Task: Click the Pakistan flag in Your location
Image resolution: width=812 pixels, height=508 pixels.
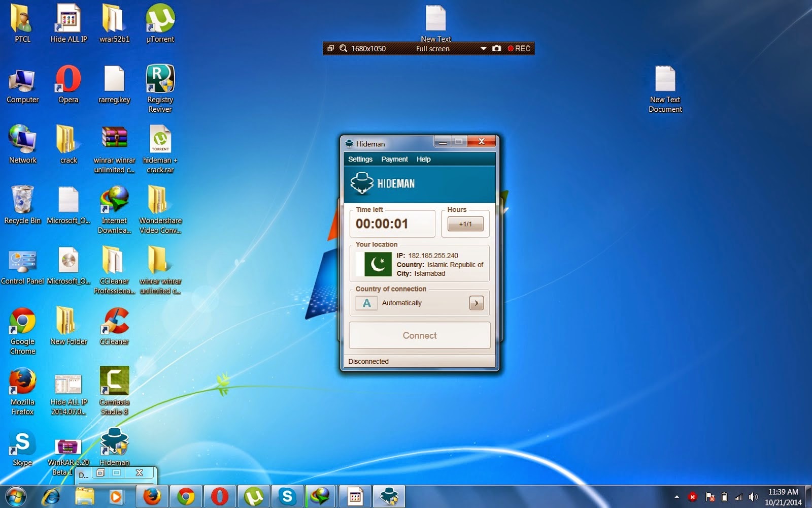Action: pos(378,264)
